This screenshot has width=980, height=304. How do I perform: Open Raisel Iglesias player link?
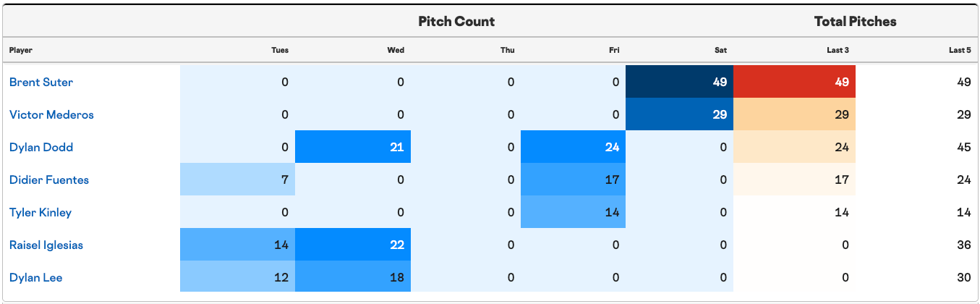click(x=46, y=245)
